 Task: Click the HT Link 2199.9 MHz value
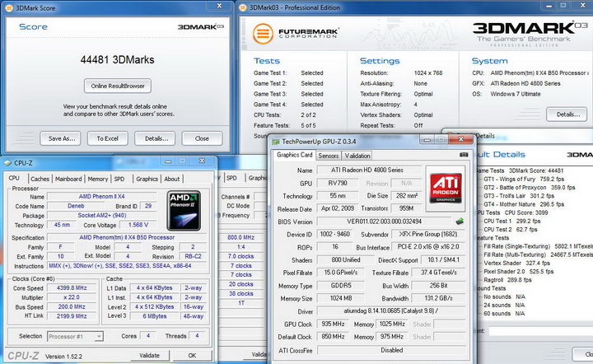click(72, 316)
